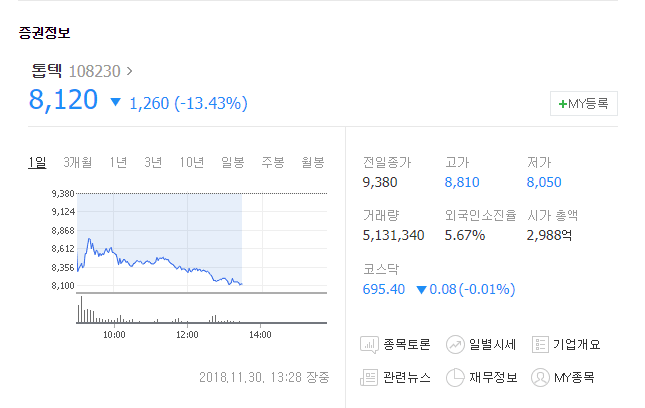The height and width of the screenshot is (408, 645).
Task: Click the 일별시세 trend-arrow icon
Action: point(455,345)
